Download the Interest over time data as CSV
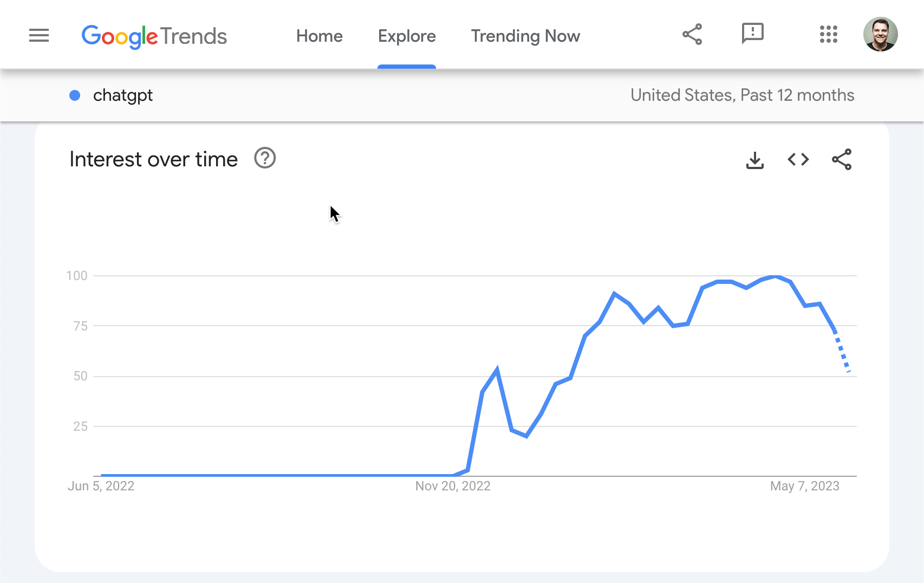 755,159
